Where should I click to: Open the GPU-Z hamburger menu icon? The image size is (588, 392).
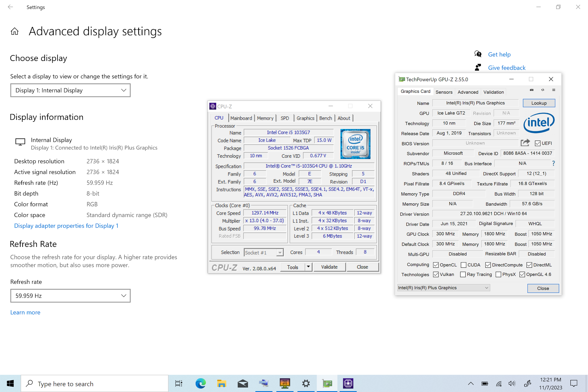(554, 90)
